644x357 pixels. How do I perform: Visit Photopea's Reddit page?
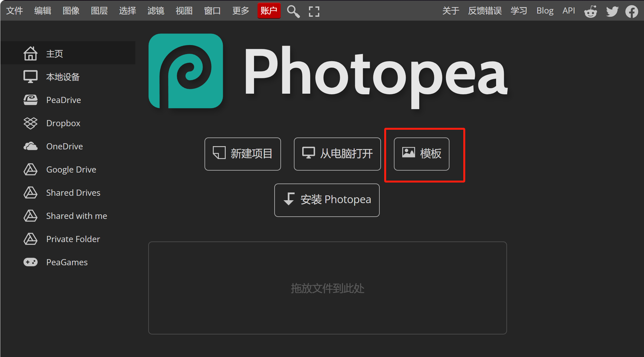tap(590, 11)
